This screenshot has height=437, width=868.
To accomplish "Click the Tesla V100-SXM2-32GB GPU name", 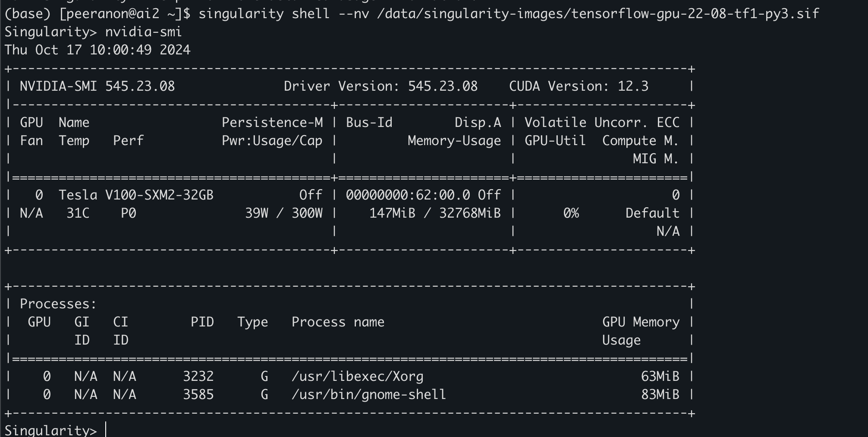I will pyautogui.click(x=136, y=195).
